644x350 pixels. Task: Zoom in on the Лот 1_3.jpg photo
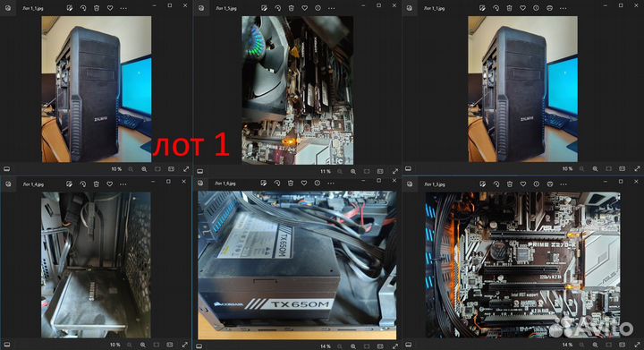595,345
